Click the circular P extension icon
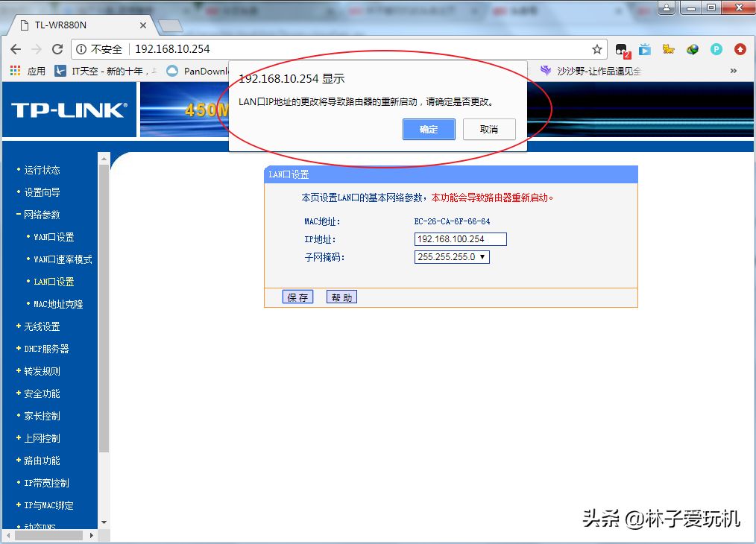 pos(716,49)
